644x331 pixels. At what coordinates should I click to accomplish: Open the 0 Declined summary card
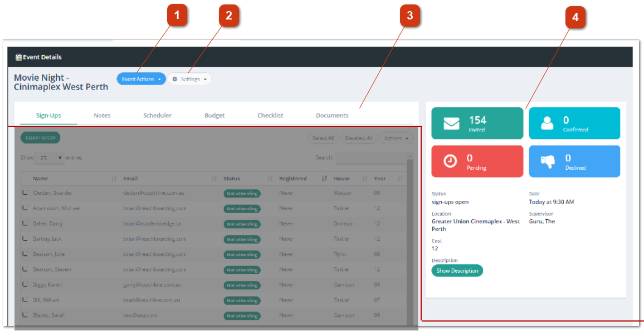pos(574,161)
